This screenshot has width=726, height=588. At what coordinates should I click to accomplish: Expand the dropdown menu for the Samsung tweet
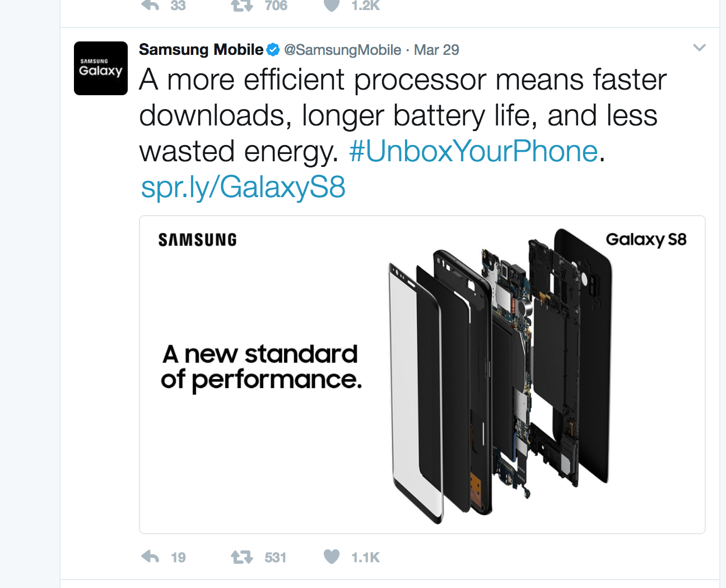point(699,48)
